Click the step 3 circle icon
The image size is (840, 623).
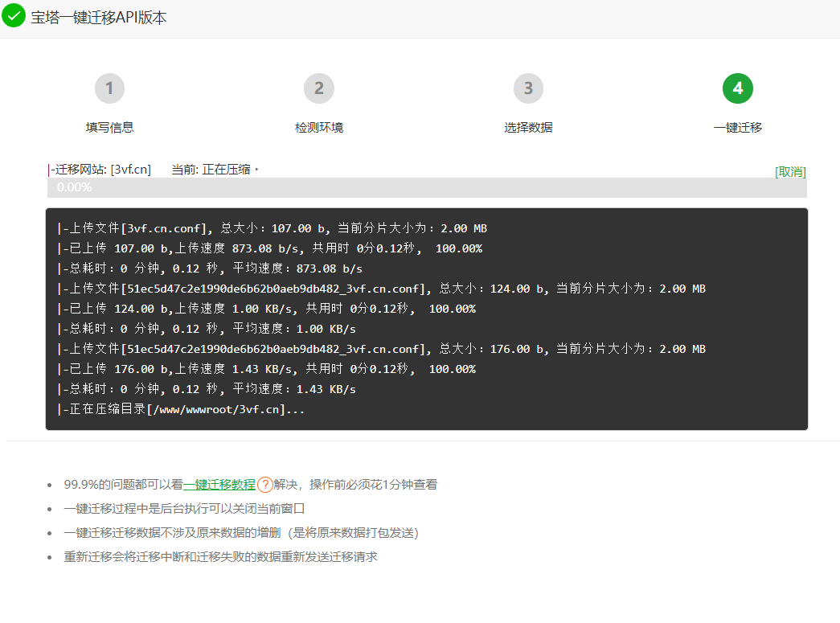pos(528,88)
